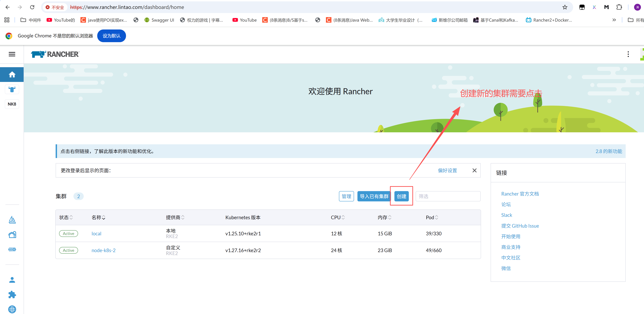Sort clusters by 状态 column
Viewport: 644px width, 314px height.
click(x=66, y=217)
